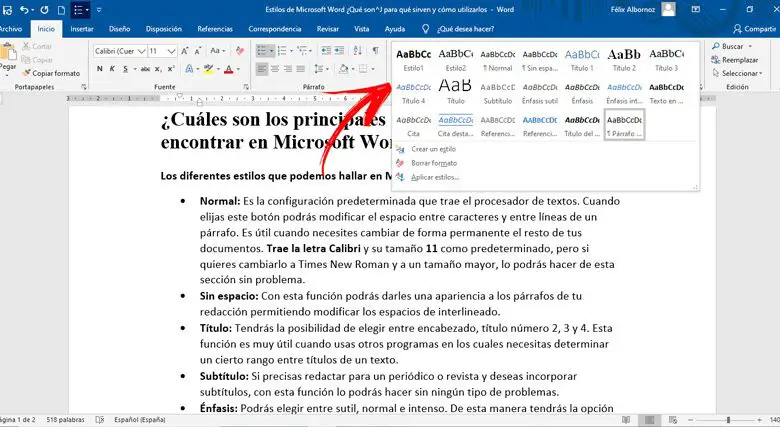Toggle strikethrough (abc) formatting
This screenshot has height=427, width=780.
pos(145,69)
